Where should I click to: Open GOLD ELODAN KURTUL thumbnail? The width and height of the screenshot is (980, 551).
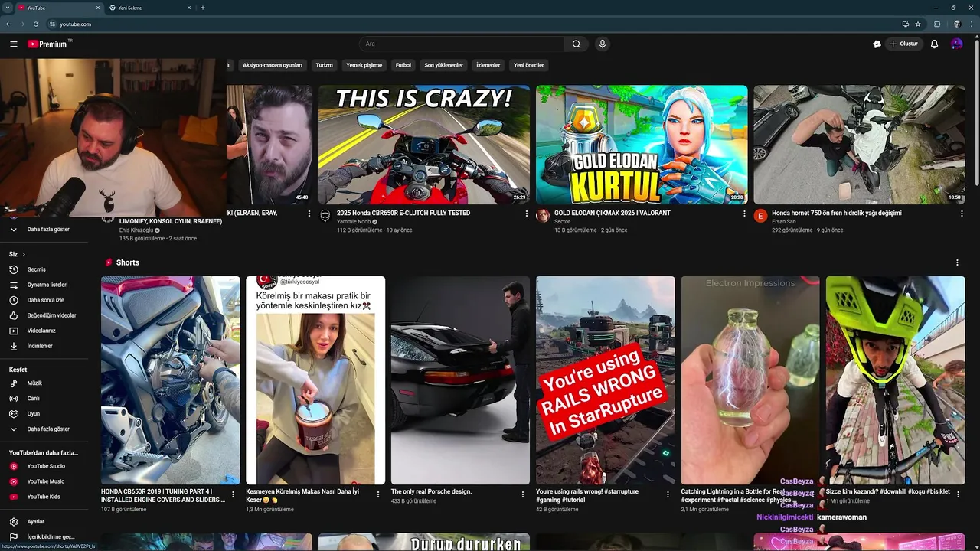pyautogui.click(x=642, y=145)
